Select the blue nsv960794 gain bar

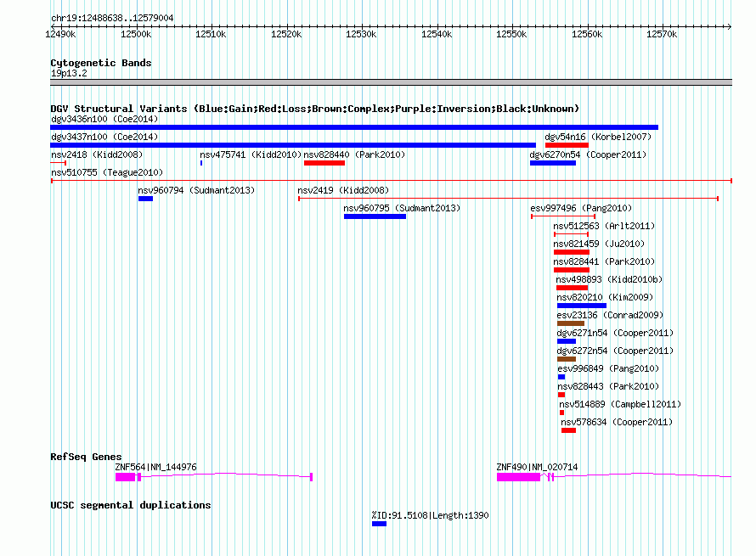click(145, 199)
